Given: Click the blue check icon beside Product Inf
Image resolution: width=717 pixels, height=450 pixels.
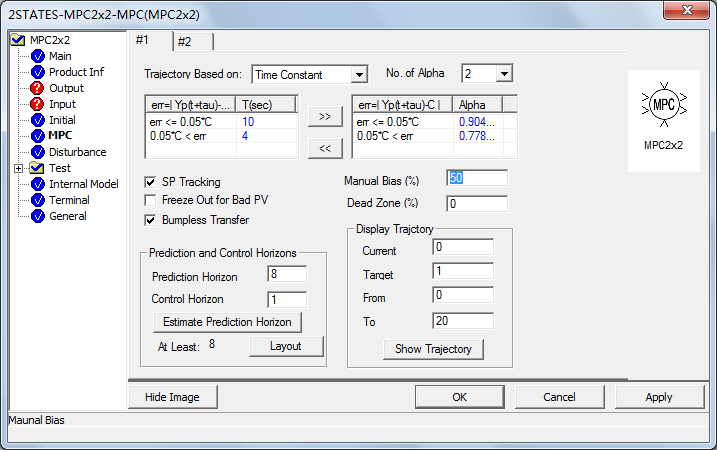Looking at the screenshot, I should (x=37, y=72).
